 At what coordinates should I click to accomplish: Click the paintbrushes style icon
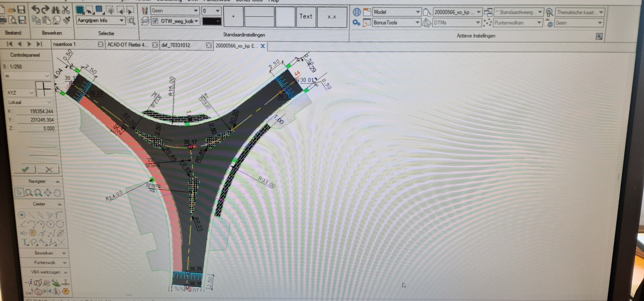pyautogui.click(x=145, y=11)
